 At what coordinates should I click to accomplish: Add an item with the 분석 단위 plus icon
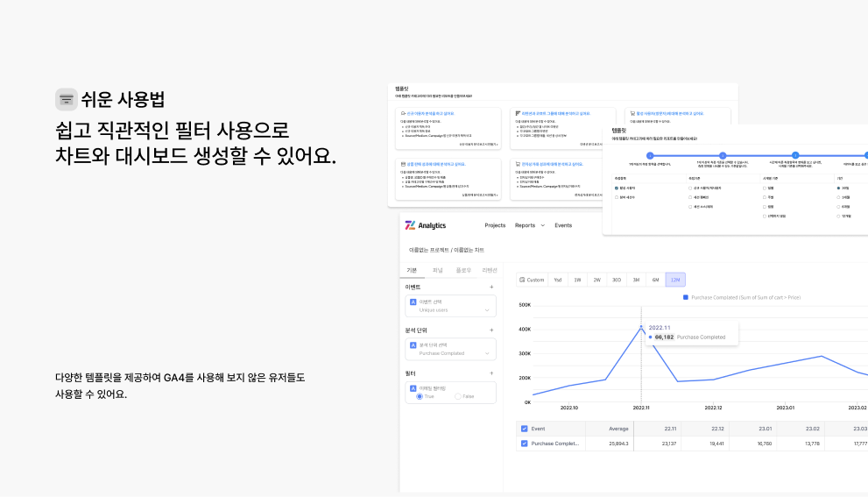click(491, 330)
